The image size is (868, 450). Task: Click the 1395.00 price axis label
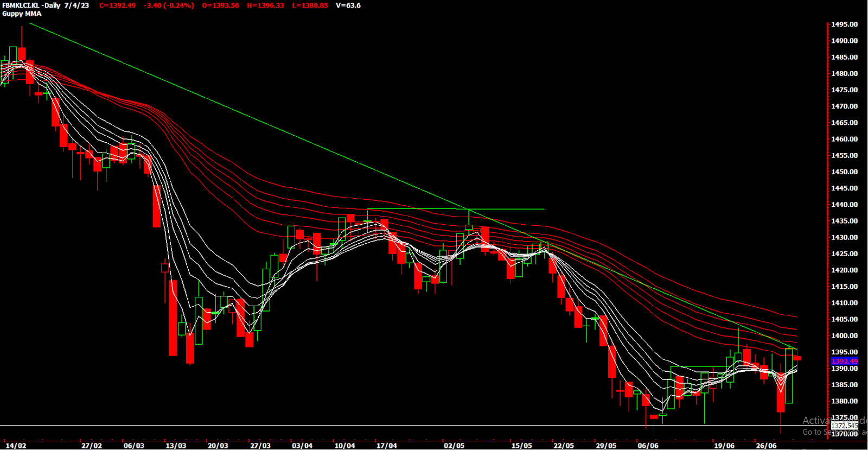click(x=845, y=352)
